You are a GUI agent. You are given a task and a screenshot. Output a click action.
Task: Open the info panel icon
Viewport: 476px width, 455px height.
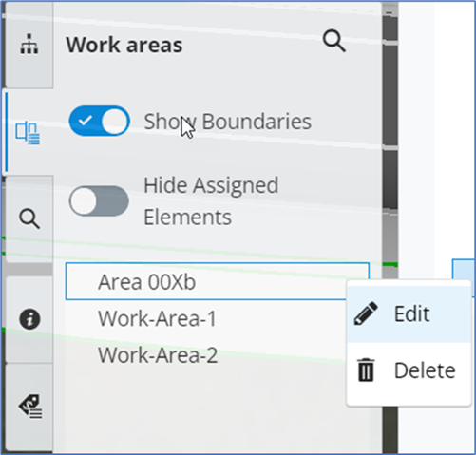[29, 318]
